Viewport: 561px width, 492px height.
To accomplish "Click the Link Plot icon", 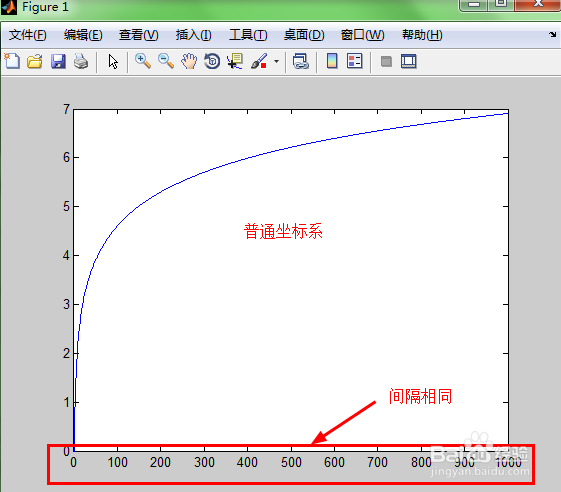I will pos(301,61).
